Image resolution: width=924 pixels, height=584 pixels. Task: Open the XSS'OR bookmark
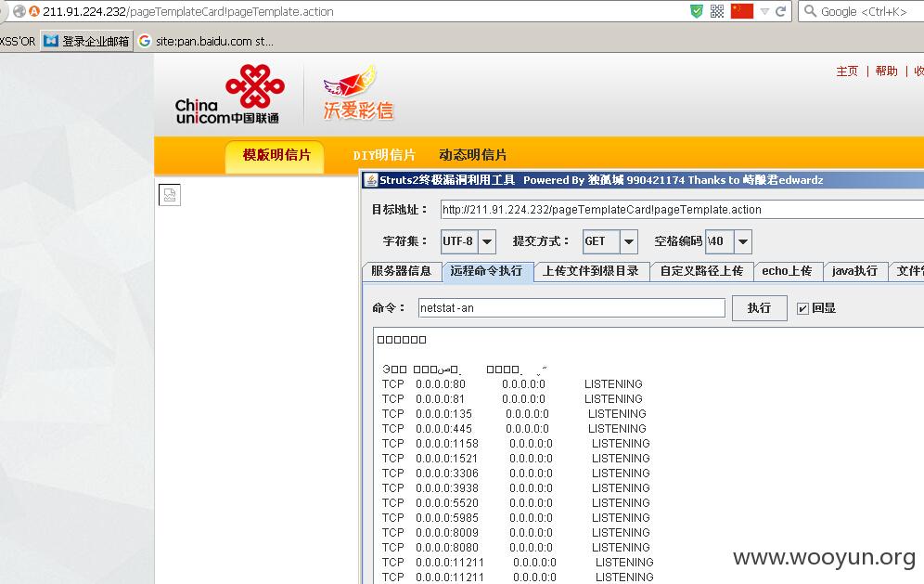coord(18,41)
